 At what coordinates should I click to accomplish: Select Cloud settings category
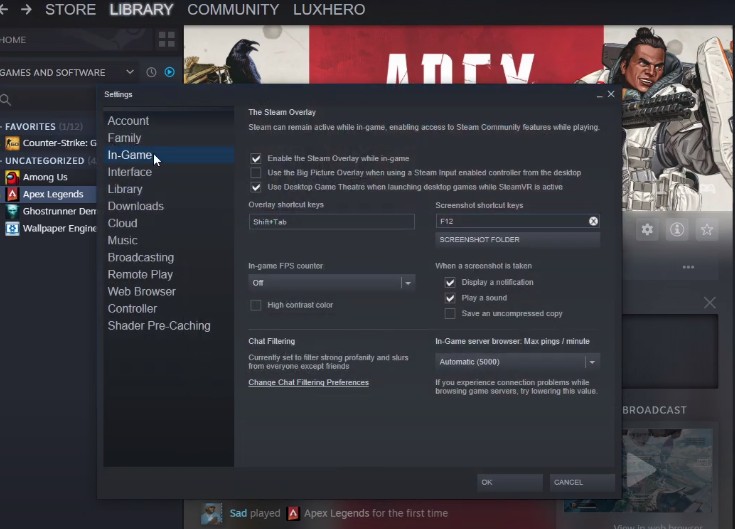tap(168, 224)
